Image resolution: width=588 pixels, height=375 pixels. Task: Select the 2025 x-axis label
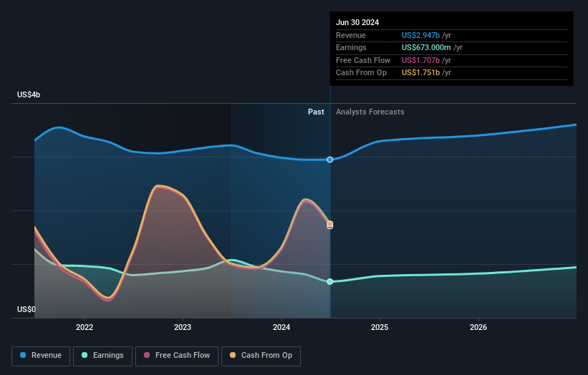point(380,327)
